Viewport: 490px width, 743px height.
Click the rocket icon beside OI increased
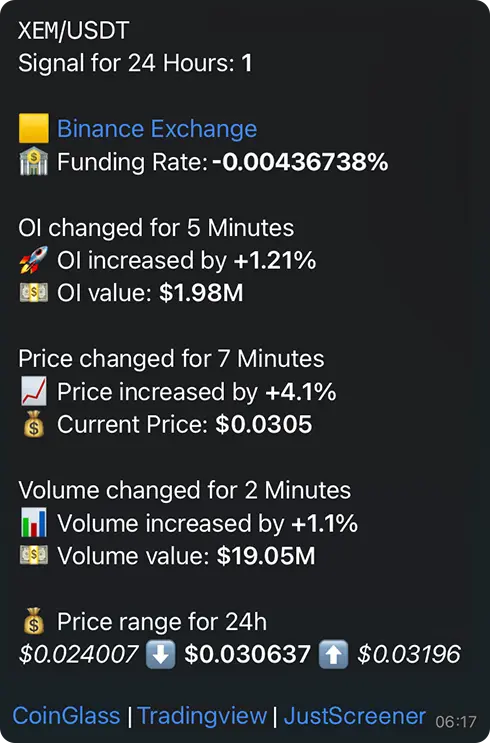pos(34,260)
